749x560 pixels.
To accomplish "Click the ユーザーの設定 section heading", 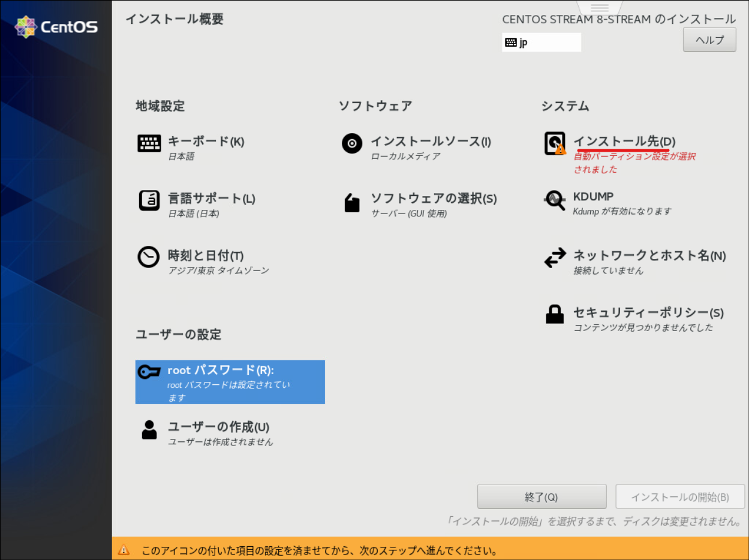I will coord(178,335).
